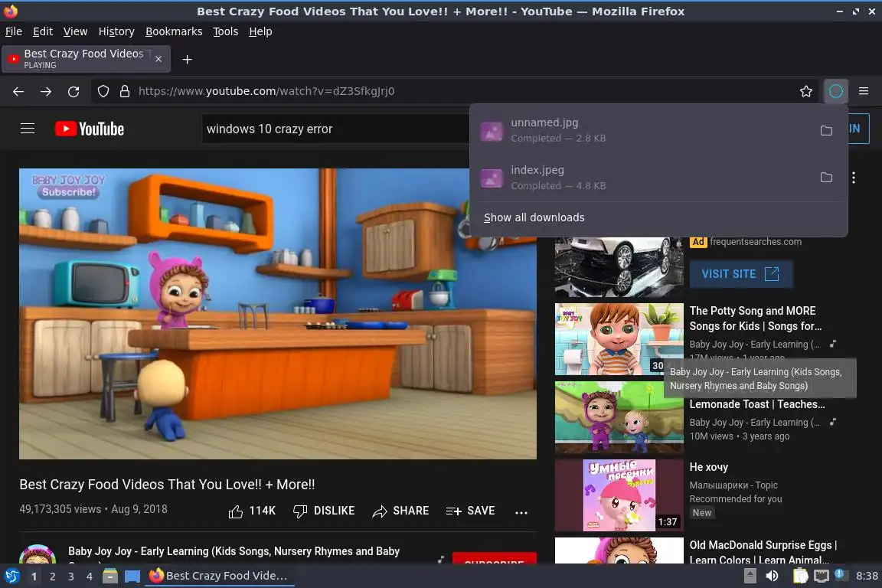Click Subscribe watermark in the video
The image size is (882, 588).
(69, 192)
